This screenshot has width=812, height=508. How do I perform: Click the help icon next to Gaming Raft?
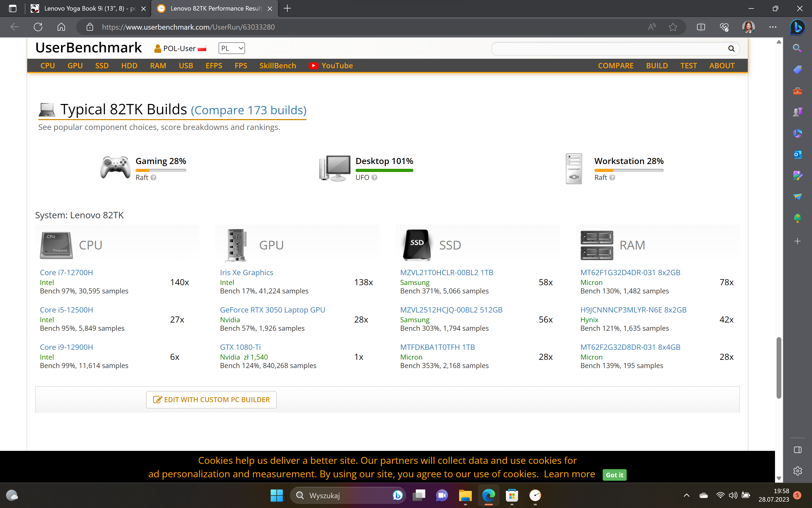pyautogui.click(x=153, y=177)
